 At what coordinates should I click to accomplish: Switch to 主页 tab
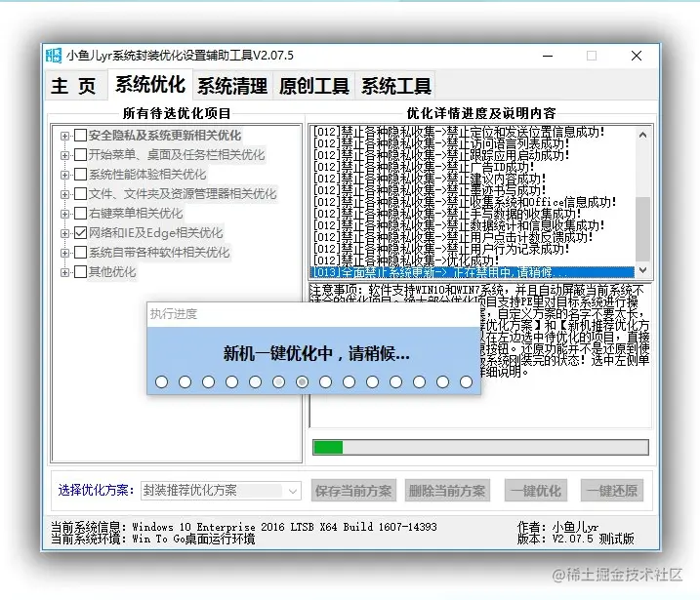tap(74, 85)
